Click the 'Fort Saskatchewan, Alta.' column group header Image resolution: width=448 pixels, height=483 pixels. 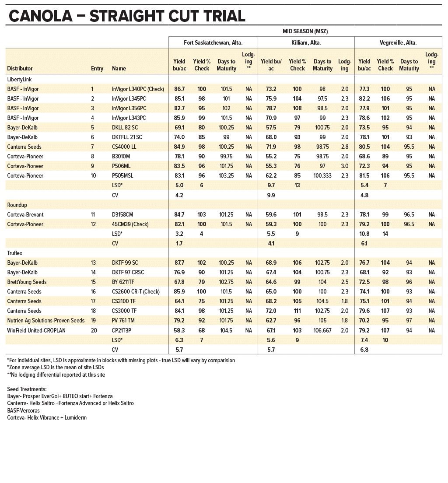coord(213,42)
